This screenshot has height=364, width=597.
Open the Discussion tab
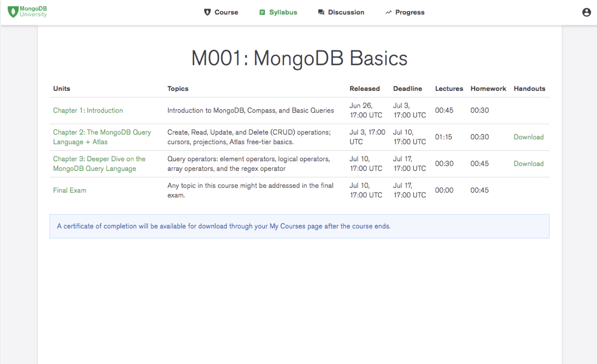[x=341, y=12]
